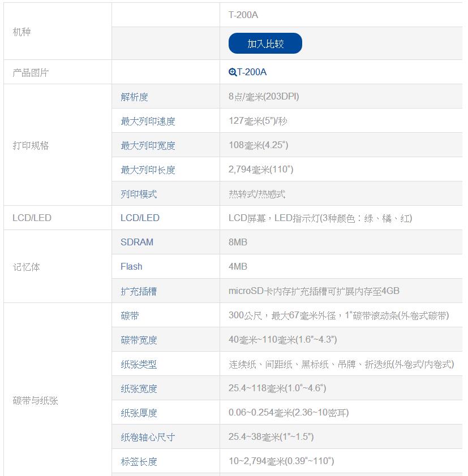Select the Flash memory label

131,266
